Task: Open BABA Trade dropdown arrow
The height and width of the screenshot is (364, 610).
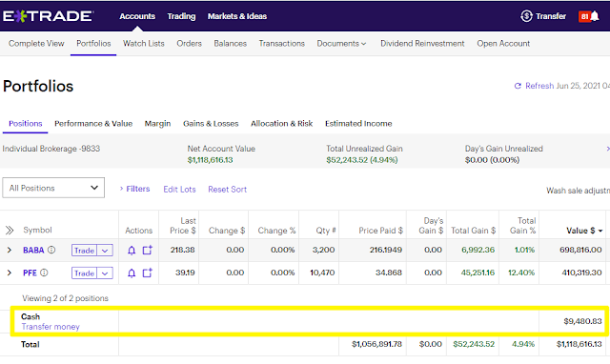Action: point(105,250)
